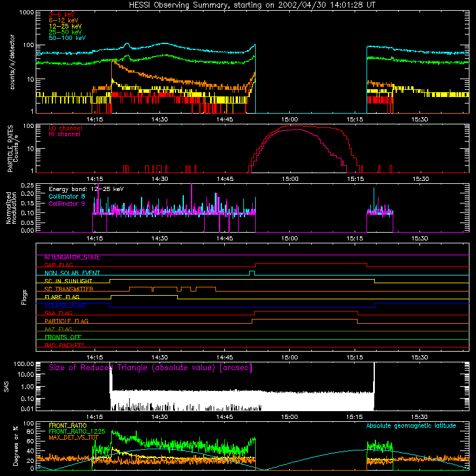The height and width of the screenshot is (476, 476).
Task: Click the Energy band: 12-25 keV text
Action: (x=86, y=189)
